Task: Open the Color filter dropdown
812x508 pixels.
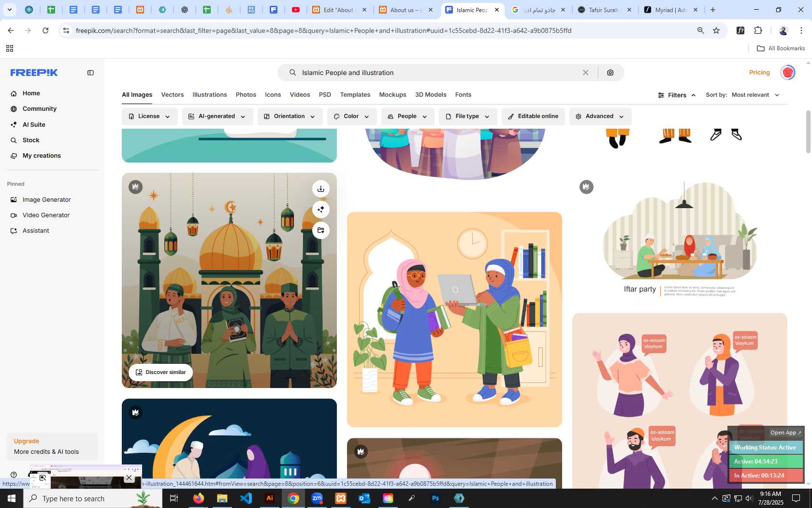Action: pyautogui.click(x=352, y=117)
